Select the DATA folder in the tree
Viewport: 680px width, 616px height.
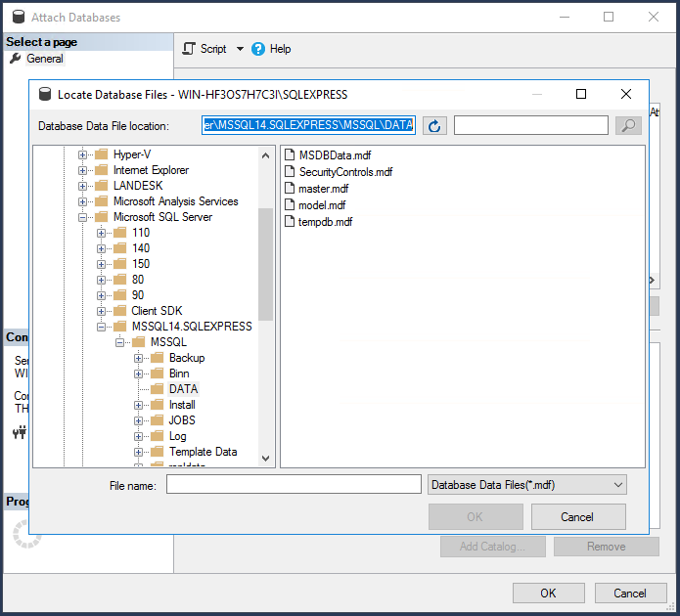(183, 389)
